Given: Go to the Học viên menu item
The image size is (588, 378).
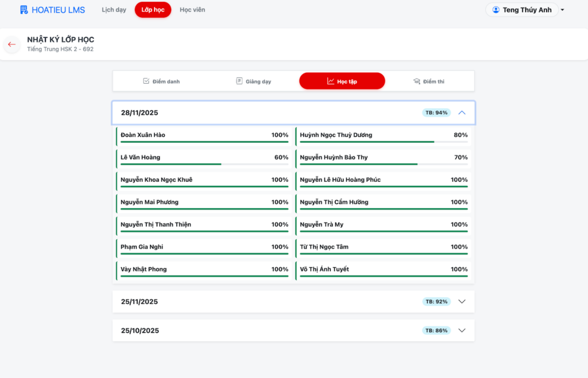Looking at the screenshot, I should [x=192, y=10].
